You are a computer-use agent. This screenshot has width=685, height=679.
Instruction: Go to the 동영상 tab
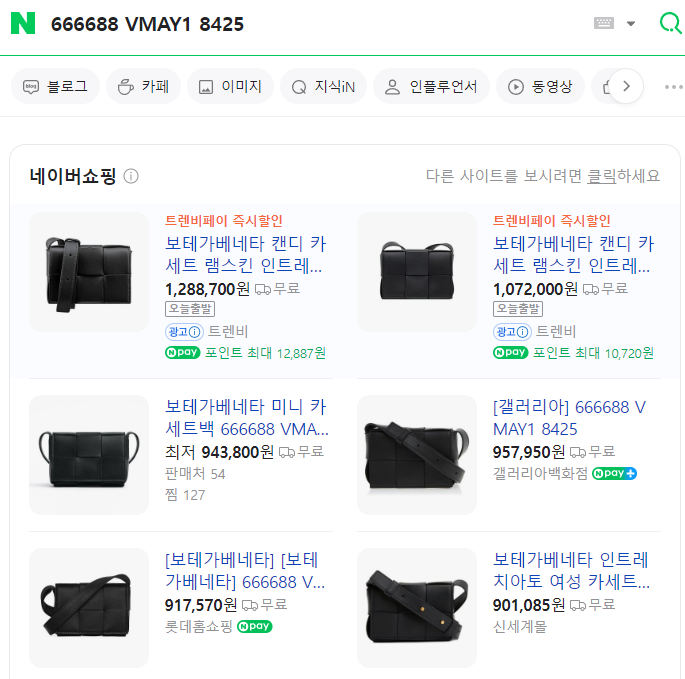539,87
